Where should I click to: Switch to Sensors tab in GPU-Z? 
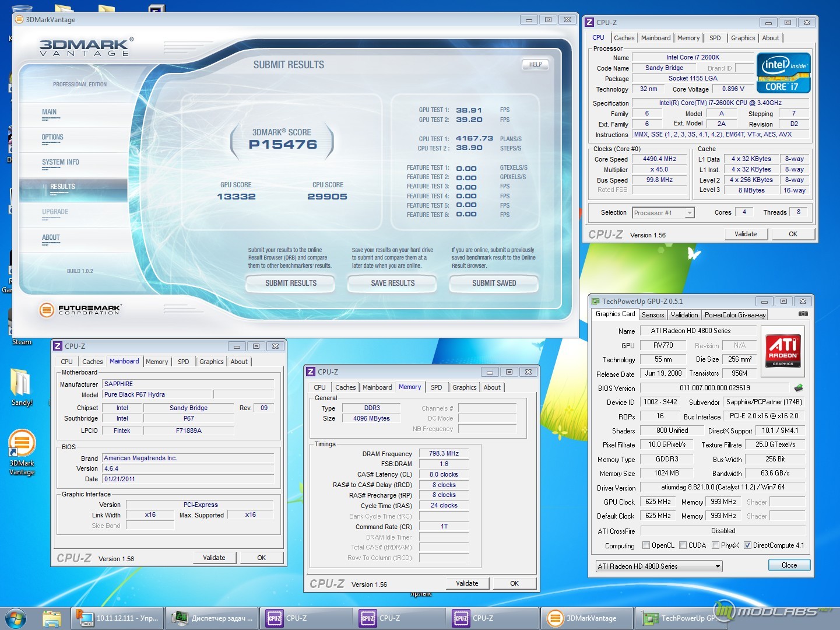pos(653,314)
